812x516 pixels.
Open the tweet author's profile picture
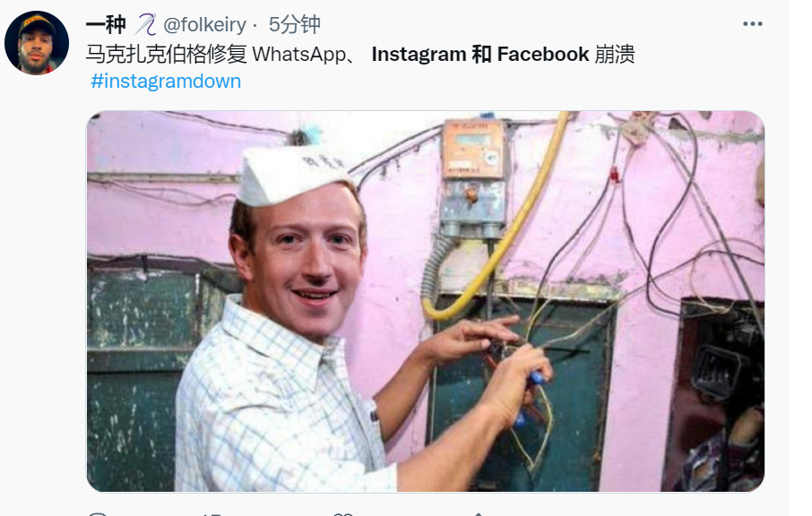[36, 42]
